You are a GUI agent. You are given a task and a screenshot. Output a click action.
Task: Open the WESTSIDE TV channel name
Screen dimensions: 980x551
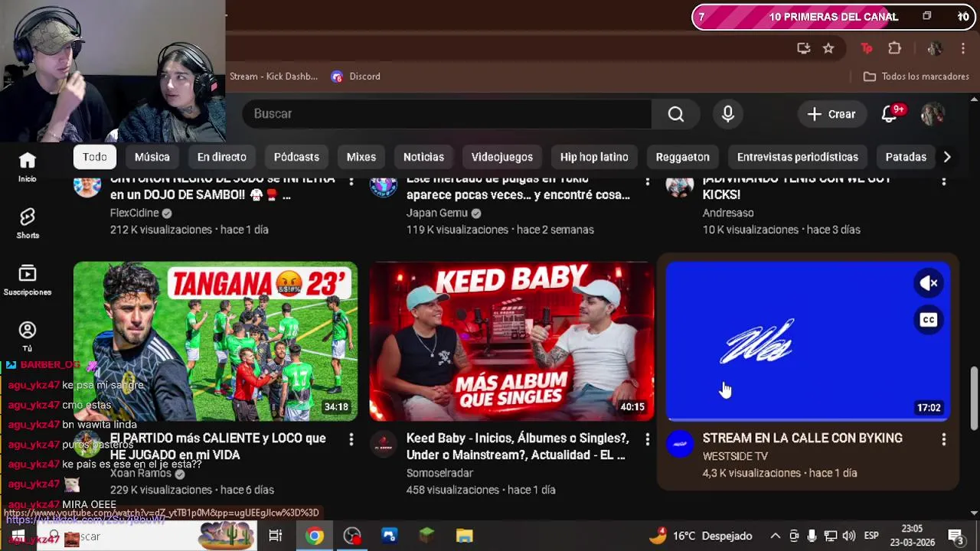point(735,456)
